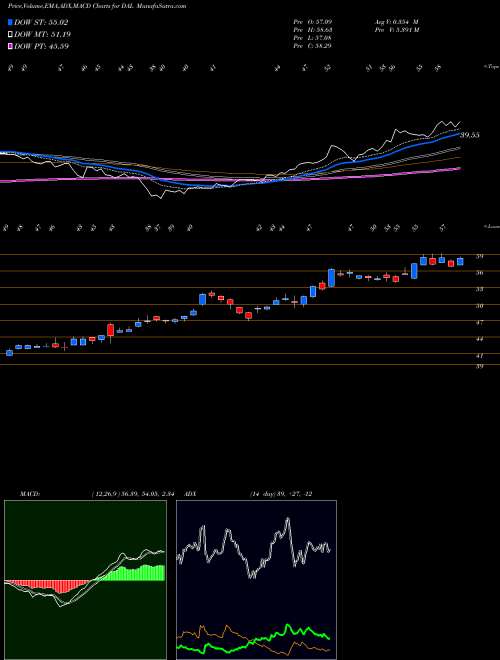
Task: Click the last blue candlestick on the right
Action: pyautogui.click(x=460, y=261)
